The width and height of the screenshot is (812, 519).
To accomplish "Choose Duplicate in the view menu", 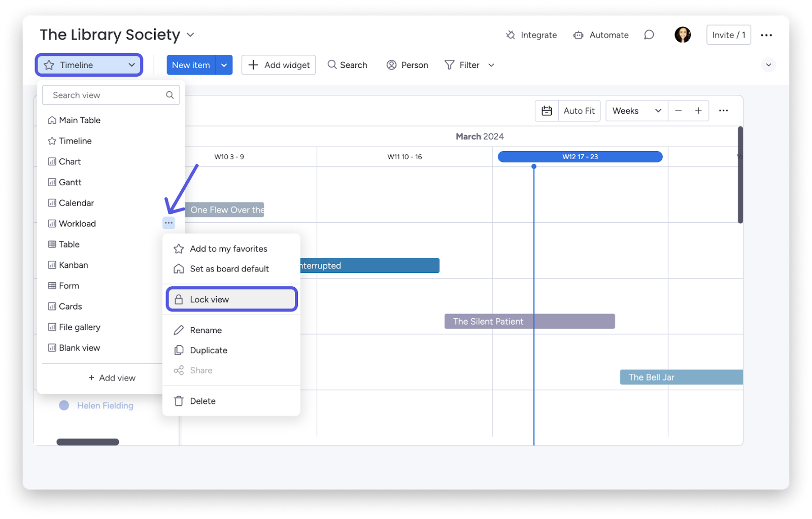I will pos(209,350).
